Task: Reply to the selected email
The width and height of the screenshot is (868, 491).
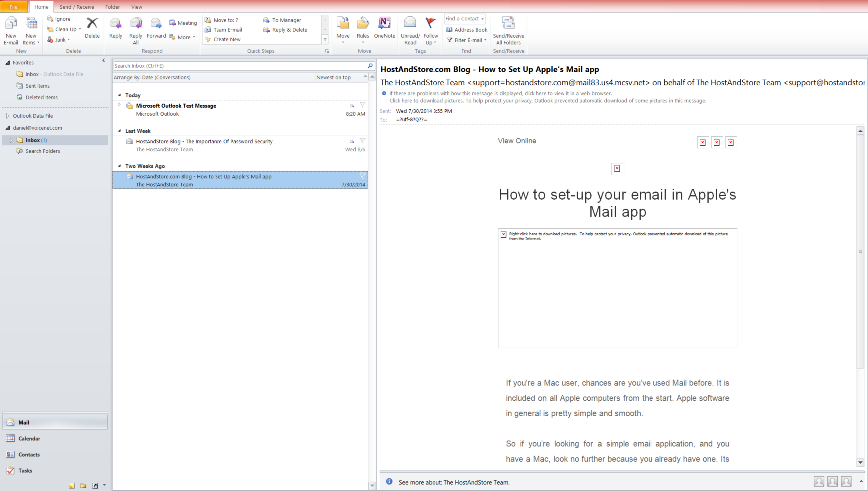Action: (x=116, y=28)
